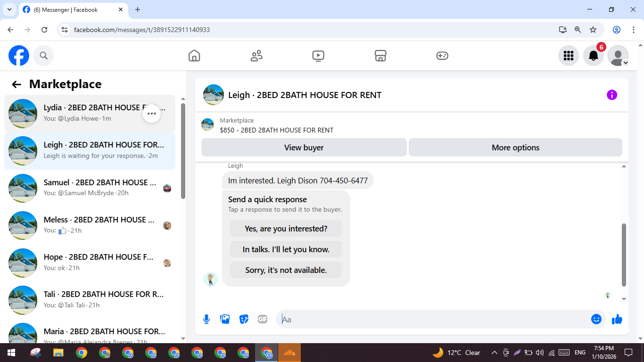Bookmark this page with the star

(x=593, y=30)
